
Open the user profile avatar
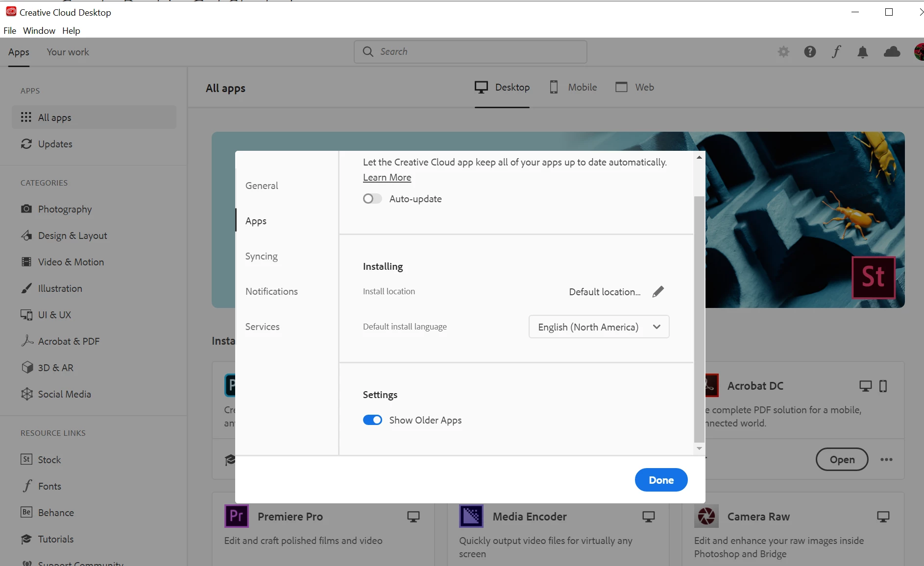[919, 51]
